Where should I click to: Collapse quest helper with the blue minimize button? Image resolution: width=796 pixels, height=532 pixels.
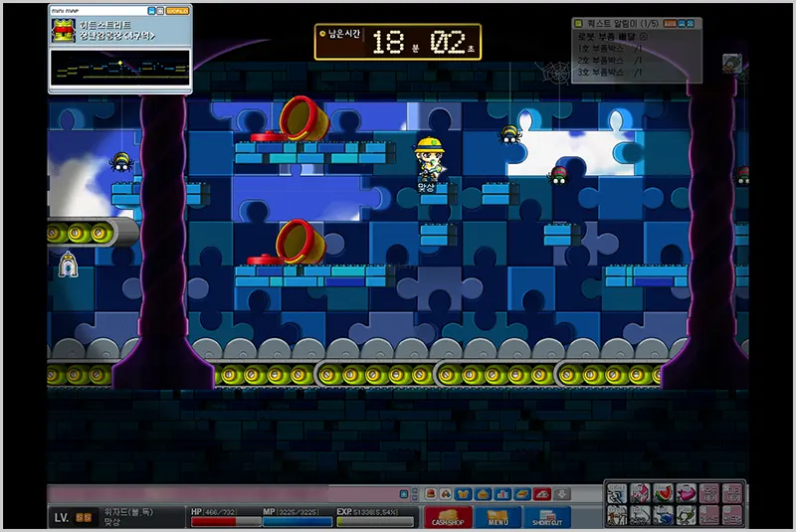coord(683,23)
